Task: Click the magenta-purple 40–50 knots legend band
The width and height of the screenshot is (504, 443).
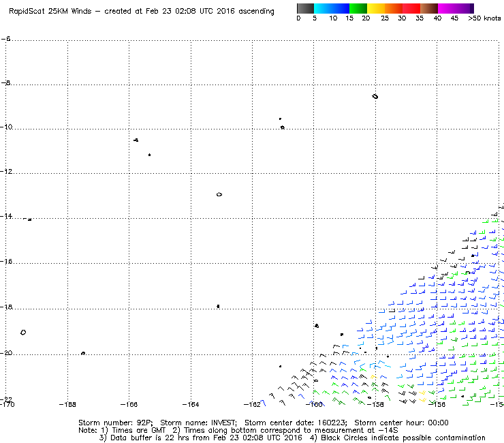Action: tap(456, 8)
